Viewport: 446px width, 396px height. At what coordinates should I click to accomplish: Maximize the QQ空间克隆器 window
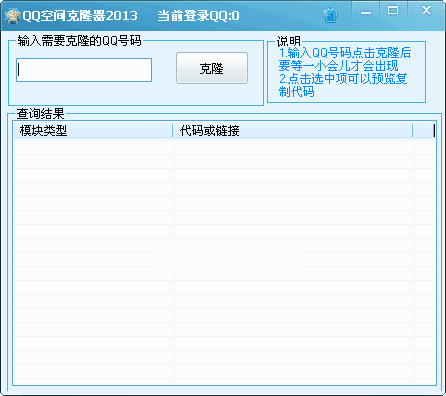[x=393, y=11]
